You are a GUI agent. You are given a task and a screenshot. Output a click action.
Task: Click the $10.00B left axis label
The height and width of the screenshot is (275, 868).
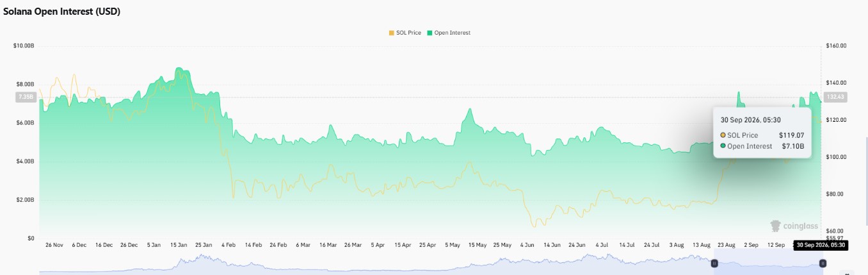pyautogui.click(x=23, y=46)
